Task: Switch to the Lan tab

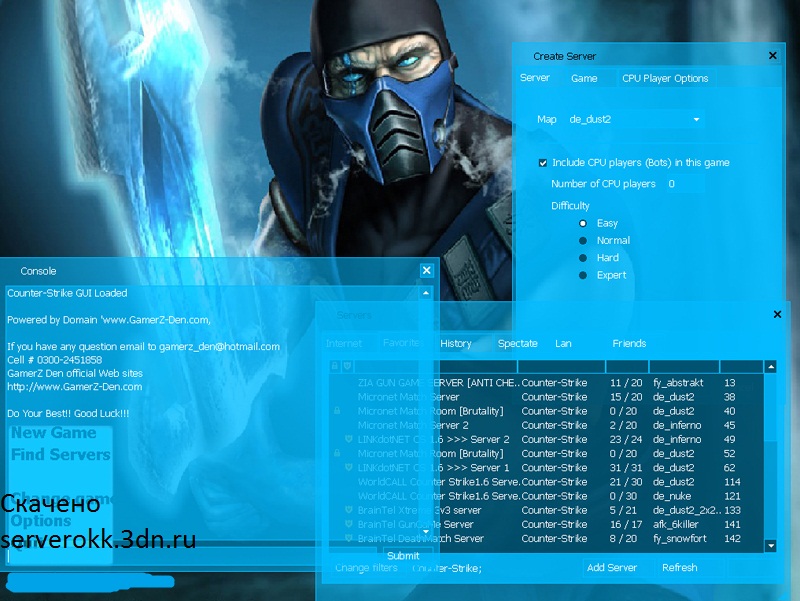Action: (x=563, y=343)
